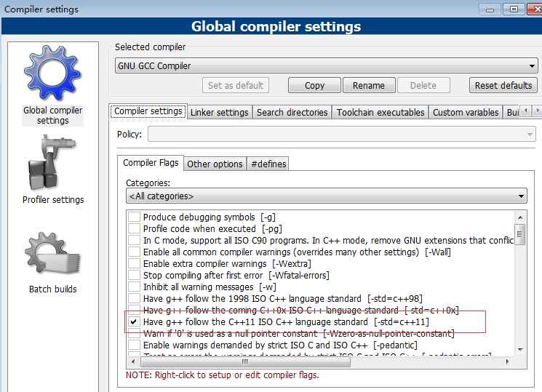Click the Set as default button
542x392 pixels.
(236, 85)
